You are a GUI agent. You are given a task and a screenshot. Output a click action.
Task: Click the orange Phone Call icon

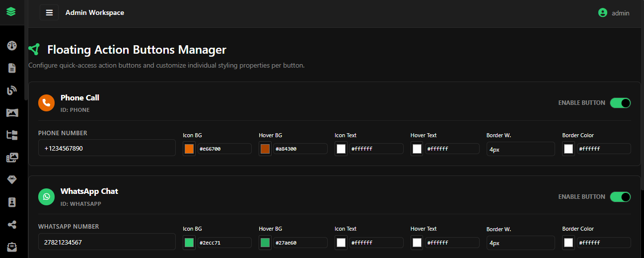[x=46, y=103]
